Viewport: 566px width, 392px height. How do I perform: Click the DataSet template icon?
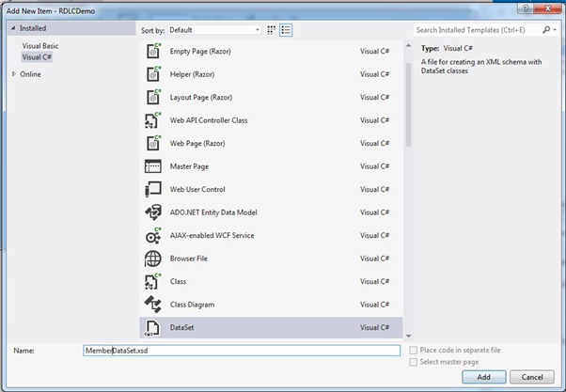click(x=152, y=328)
